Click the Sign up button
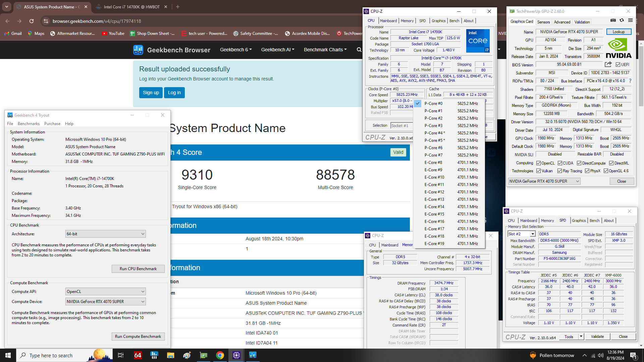The image size is (644, 362). [151, 93]
